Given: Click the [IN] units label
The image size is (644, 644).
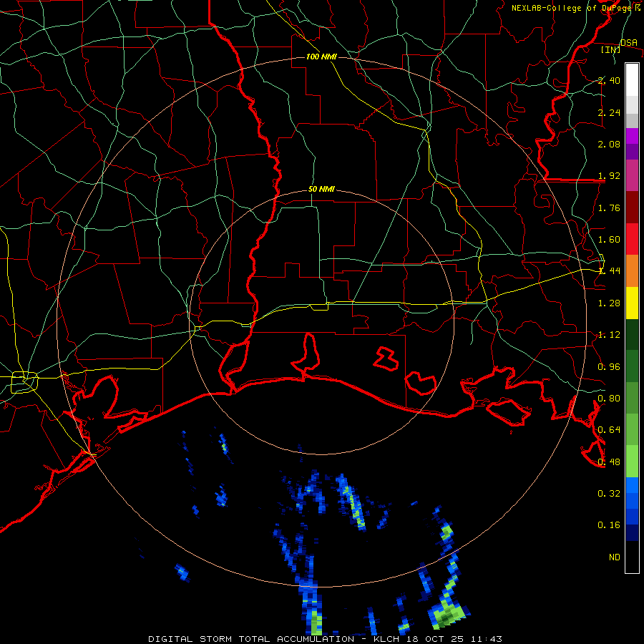Looking at the screenshot, I should click(x=611, y=49).
